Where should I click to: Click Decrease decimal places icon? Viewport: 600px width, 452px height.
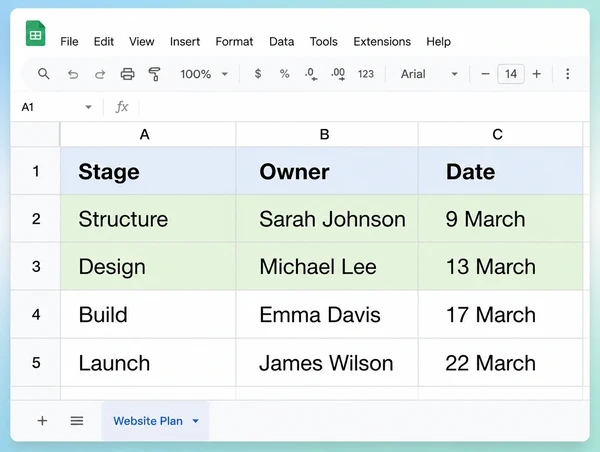click(311, 74)
